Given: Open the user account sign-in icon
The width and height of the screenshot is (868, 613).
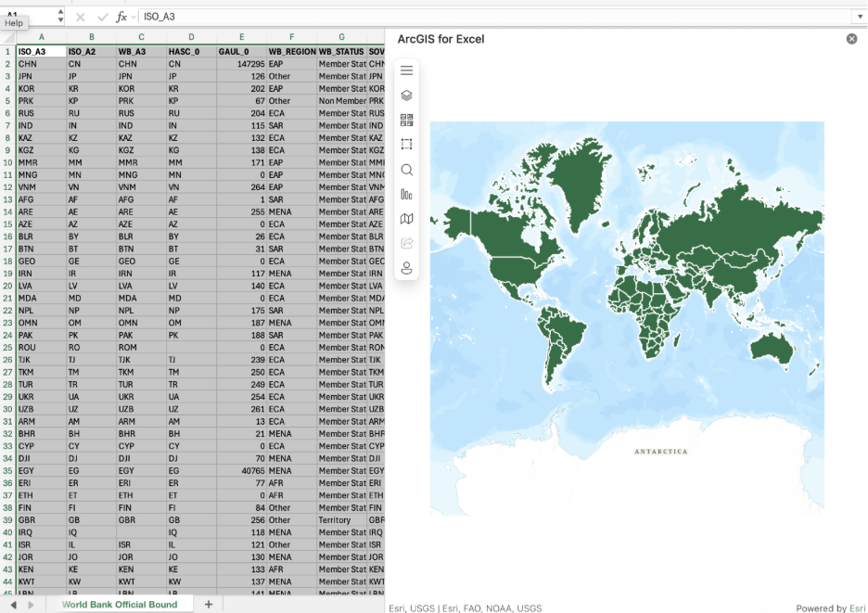Looking at the screenshot, I should pyautogui.click(x=406, y=268).
